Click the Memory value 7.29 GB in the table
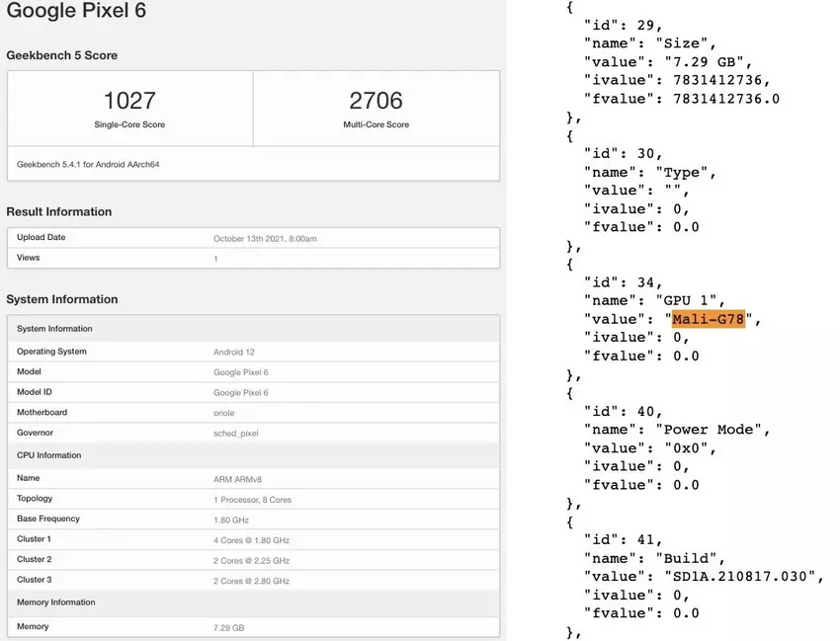840x641 pixels. 229,627
